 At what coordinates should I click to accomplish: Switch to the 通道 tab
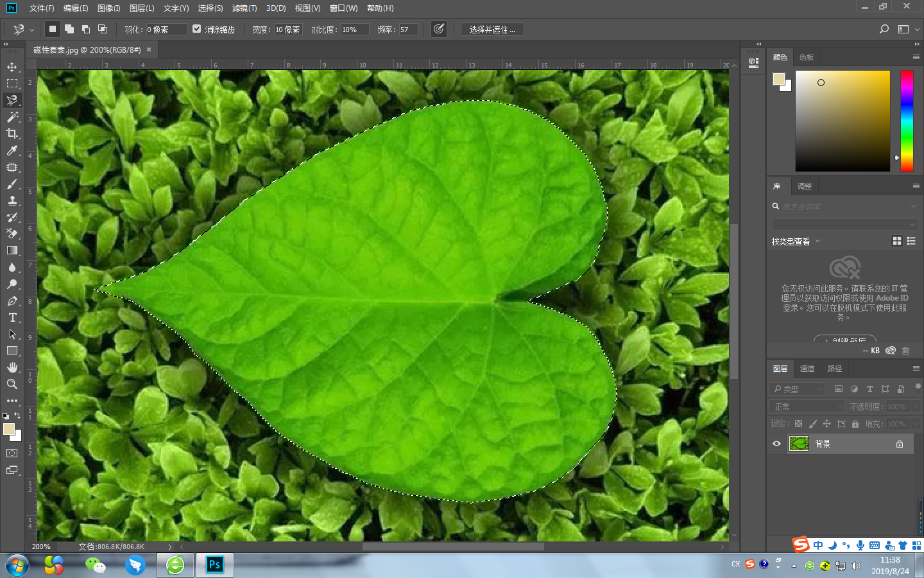coord(807,368)
